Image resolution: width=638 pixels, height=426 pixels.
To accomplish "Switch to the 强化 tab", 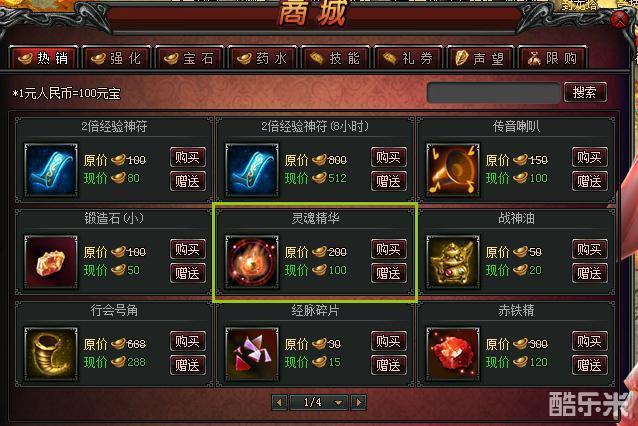I will point(116,59).
